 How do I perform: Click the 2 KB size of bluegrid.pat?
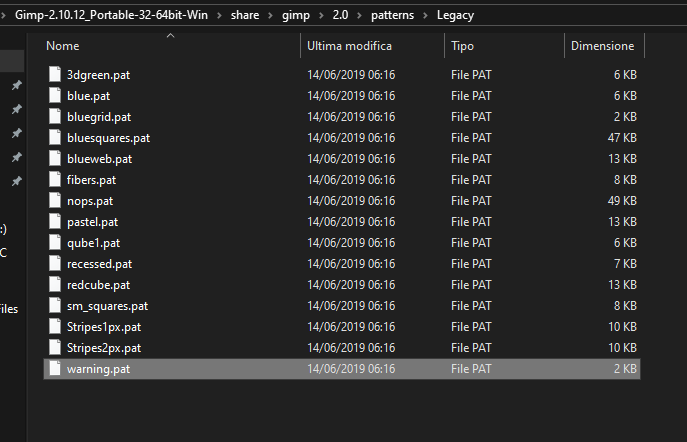click(x=625, y=117)
